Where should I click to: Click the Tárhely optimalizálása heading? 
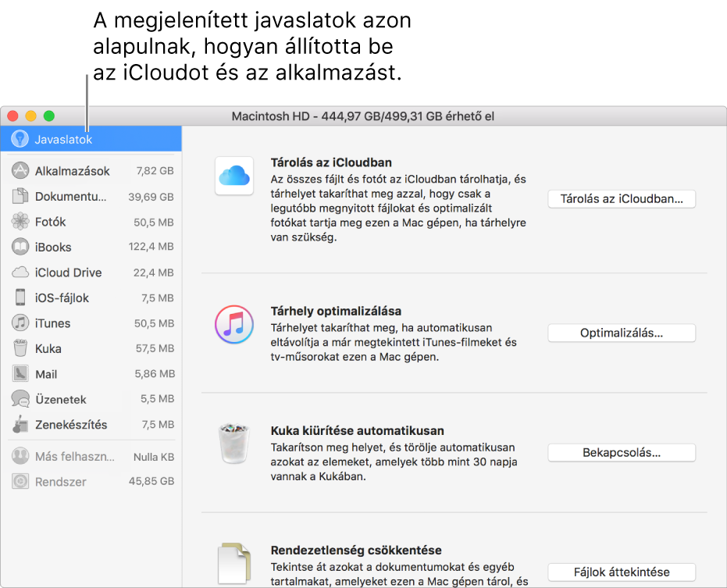[x=336, y=311]
